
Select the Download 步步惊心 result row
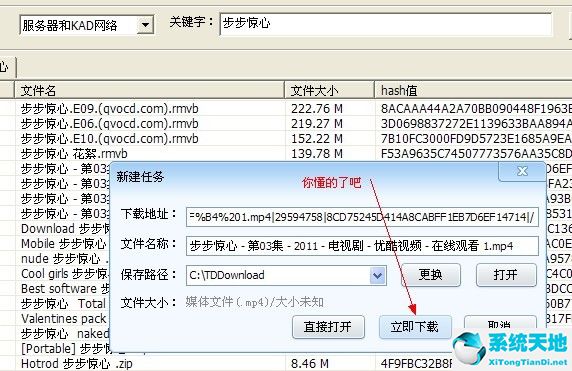[65, 229]
